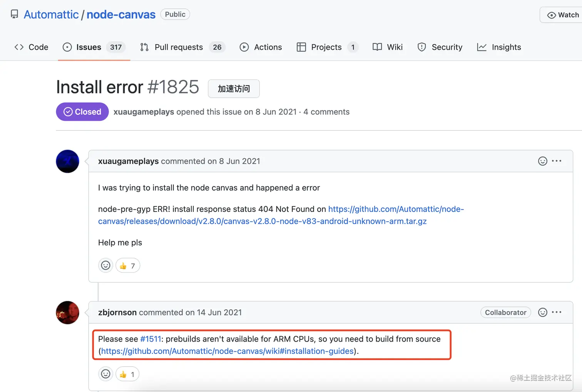
Task: Open zbjornson profile link
Action: pyautogui.click(x=117, y=312)
